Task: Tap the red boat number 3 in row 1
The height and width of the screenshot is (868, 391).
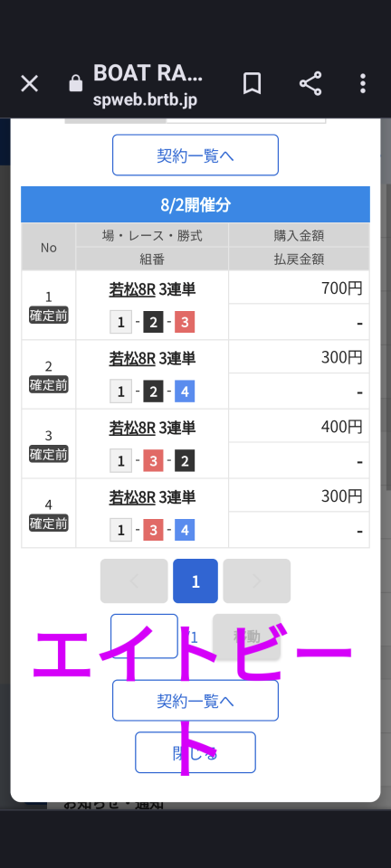Action: [185, 322]
